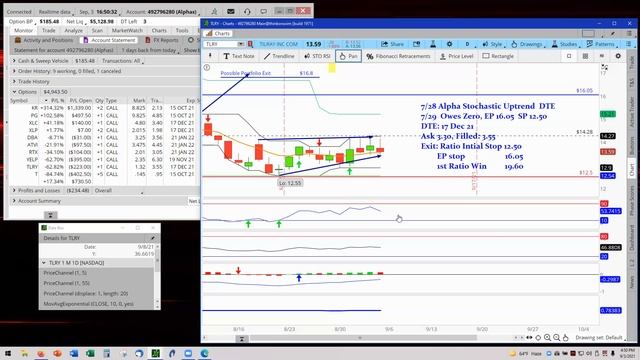This screenshot has width=640, height=360.
Task: Open the Transactions: All dropdown
Action: (123, 61)
